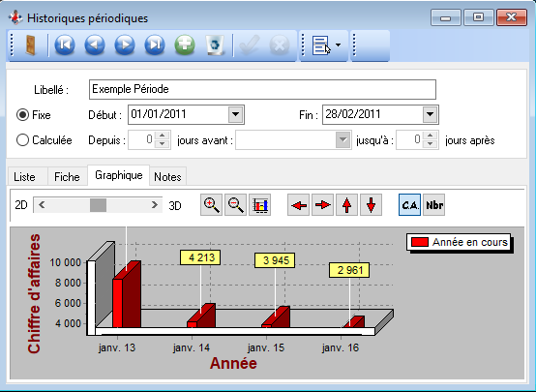Jump to the last record
This screenshot has height=392, width=536.
[x=155, y=45]
